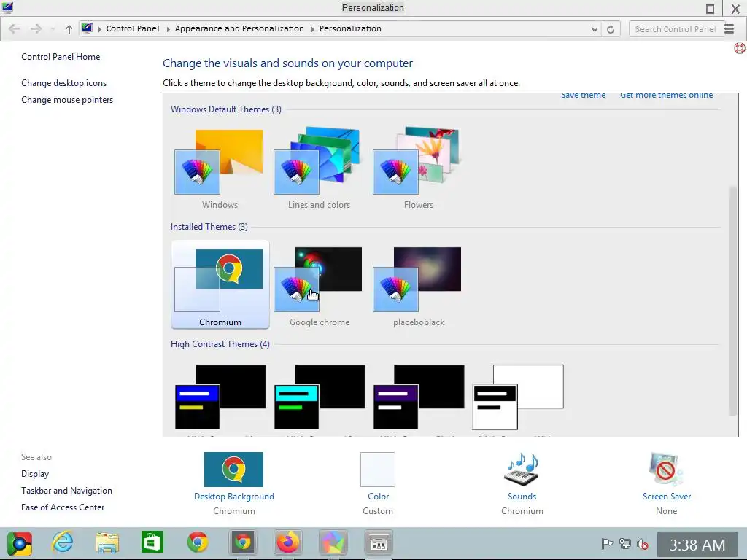
Task: Click the Color link
Action: pos(379,496)
